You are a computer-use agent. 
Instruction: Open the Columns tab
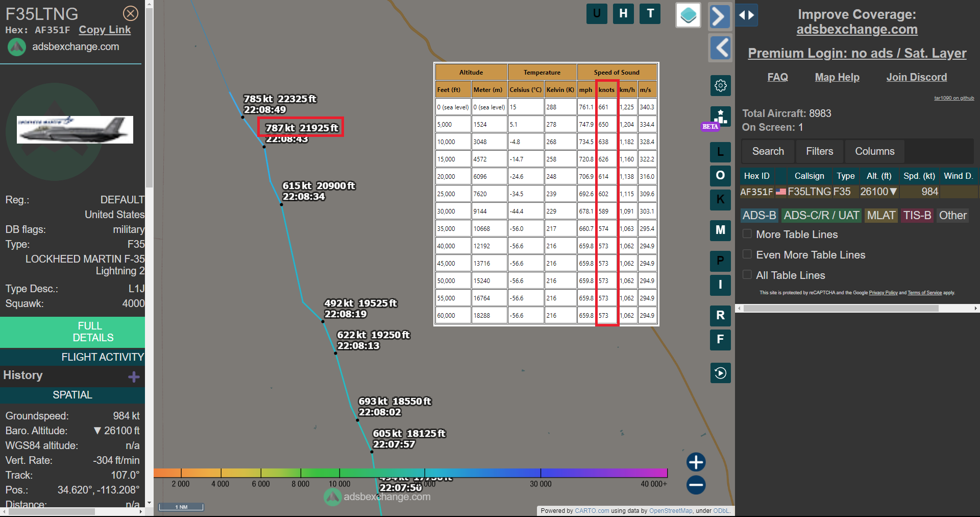point(874,152)
